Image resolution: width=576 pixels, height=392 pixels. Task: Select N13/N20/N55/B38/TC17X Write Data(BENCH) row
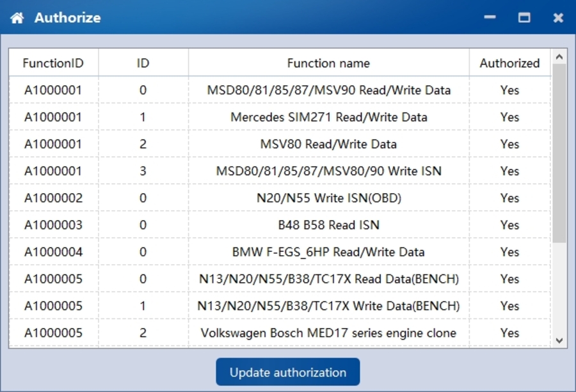(x=328, y=306)
